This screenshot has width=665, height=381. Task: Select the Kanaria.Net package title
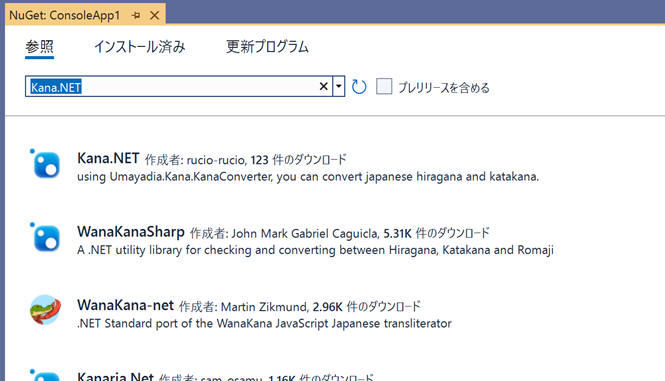(115, 377)
